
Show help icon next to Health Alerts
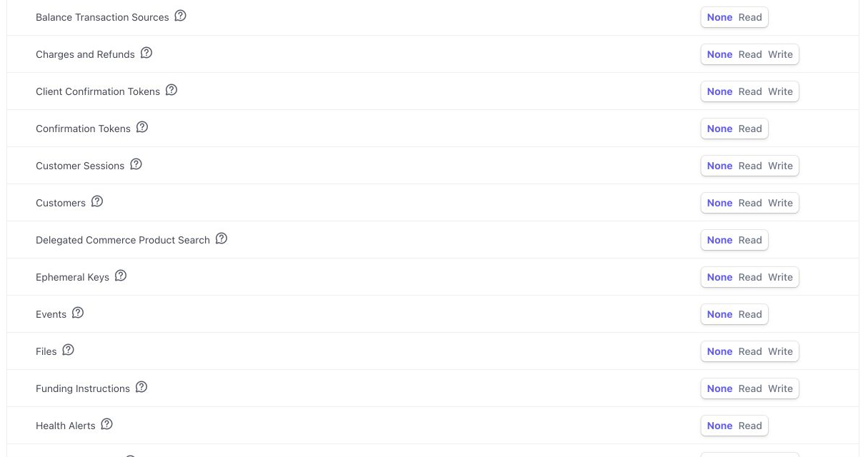pyautogui.click(x=106, y=424)
